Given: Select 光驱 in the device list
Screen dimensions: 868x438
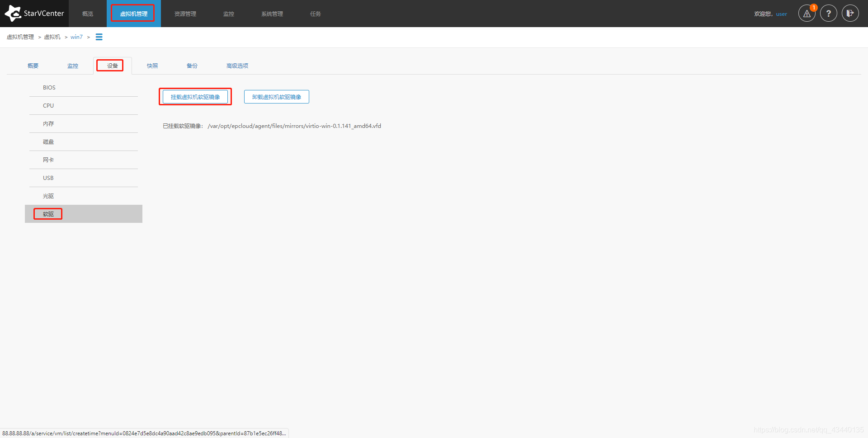Looking at the screenshot, I should click(84, 196).
